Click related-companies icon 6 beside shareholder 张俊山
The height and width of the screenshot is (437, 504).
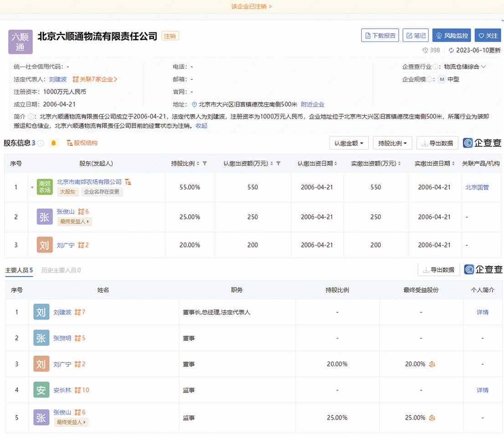[83, 212]
